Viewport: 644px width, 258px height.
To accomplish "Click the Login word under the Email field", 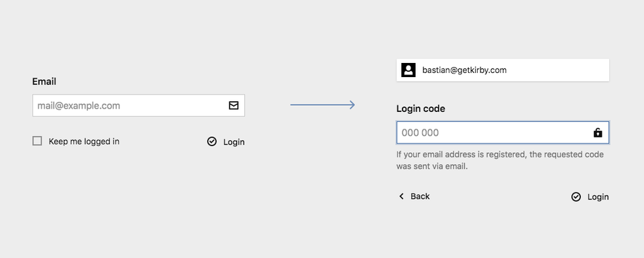I will point(234,142).
